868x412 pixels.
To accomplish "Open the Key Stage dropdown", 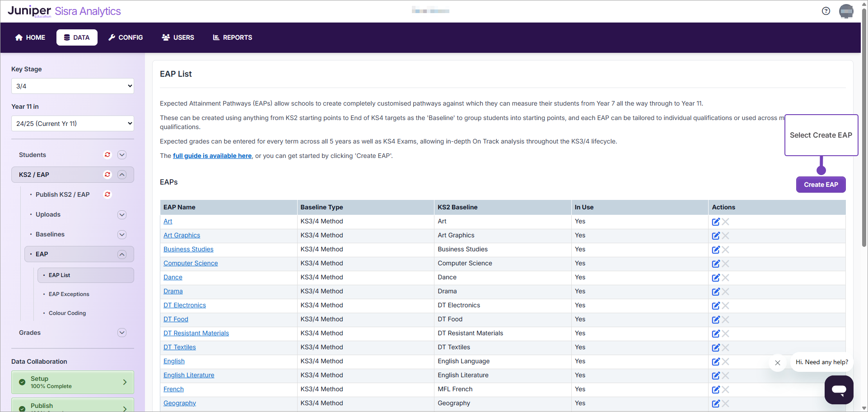I will (73, 86).
